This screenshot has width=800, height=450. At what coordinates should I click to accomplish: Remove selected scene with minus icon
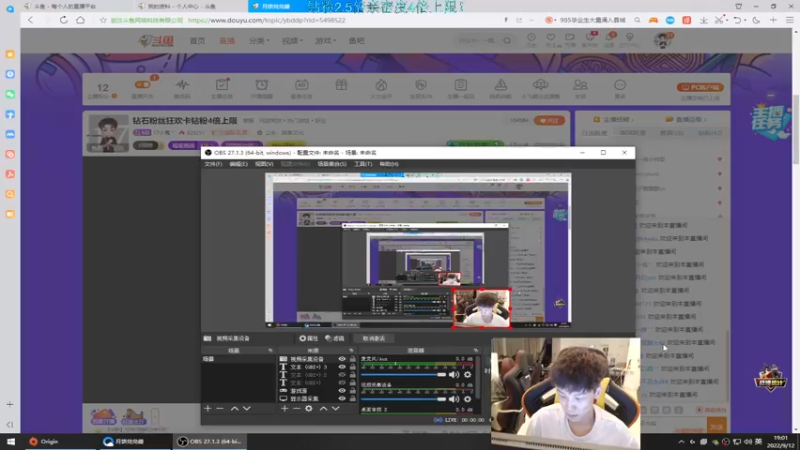(x=220, y=409)
